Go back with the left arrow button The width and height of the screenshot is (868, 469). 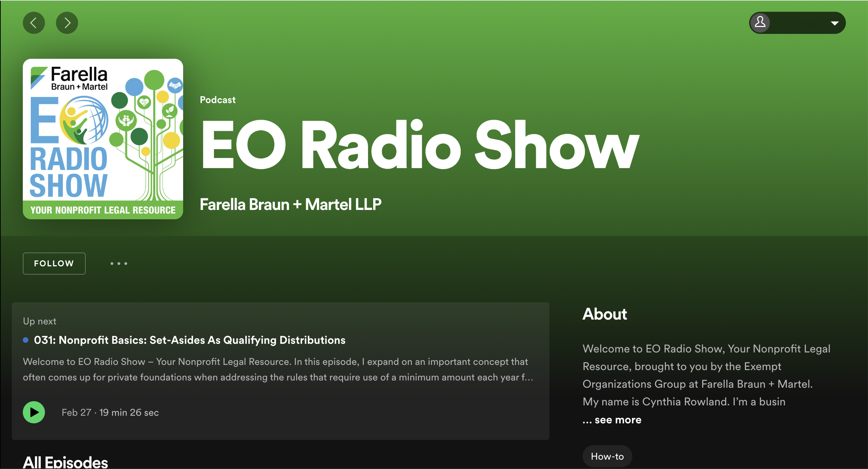coord(34,23)
